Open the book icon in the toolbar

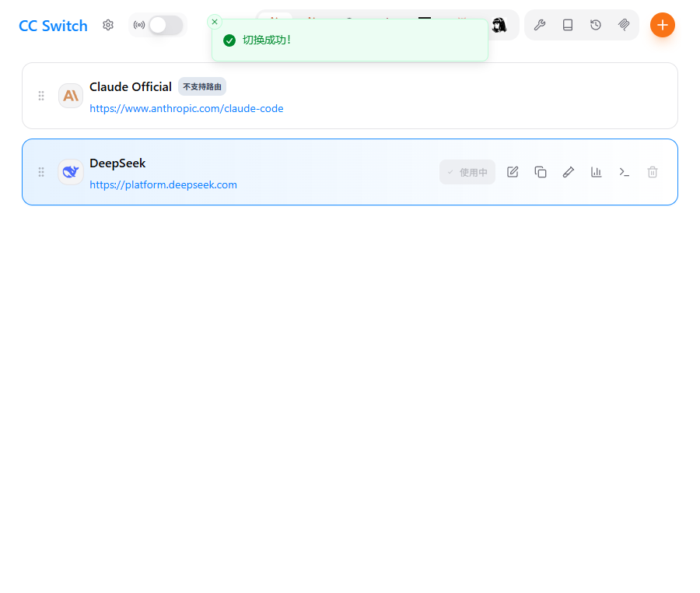(568, 25)
